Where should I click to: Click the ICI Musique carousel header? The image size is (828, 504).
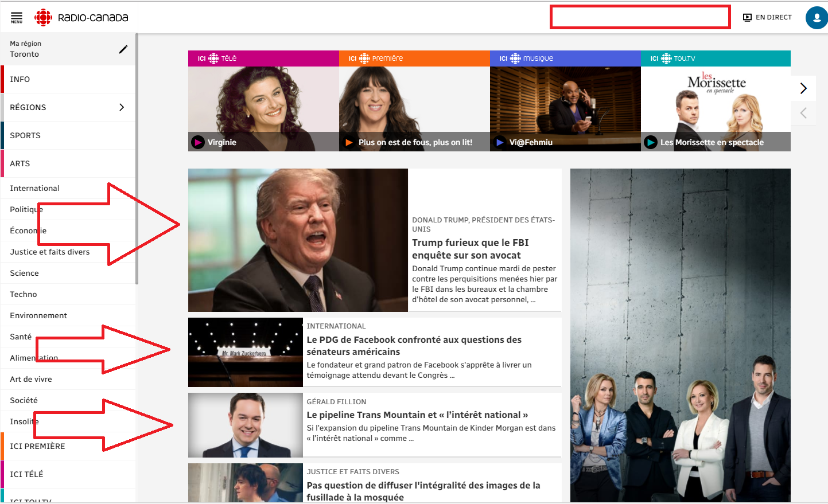[x=565, y=58]
